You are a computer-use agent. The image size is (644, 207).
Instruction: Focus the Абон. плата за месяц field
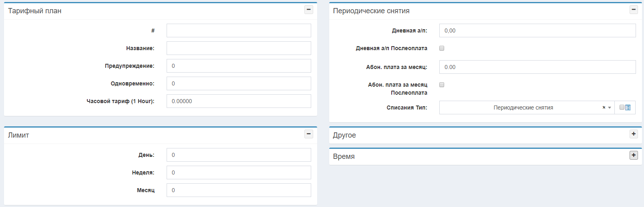pos(537,67)
